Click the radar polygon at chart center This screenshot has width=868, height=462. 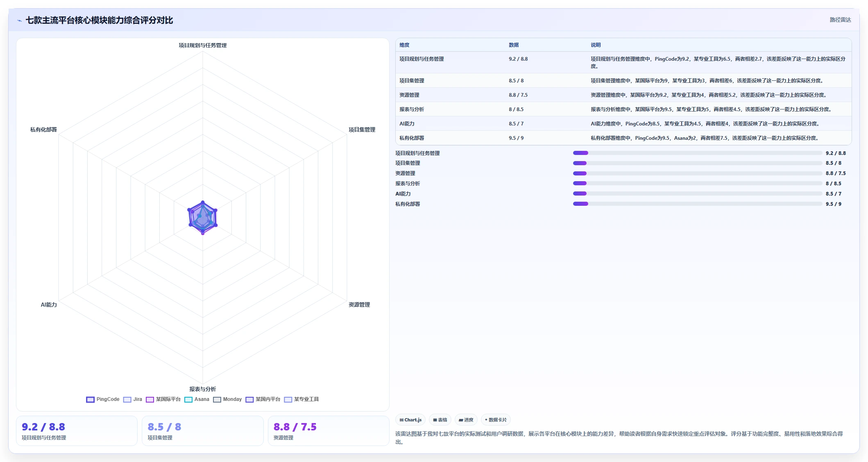coord(202,218)
